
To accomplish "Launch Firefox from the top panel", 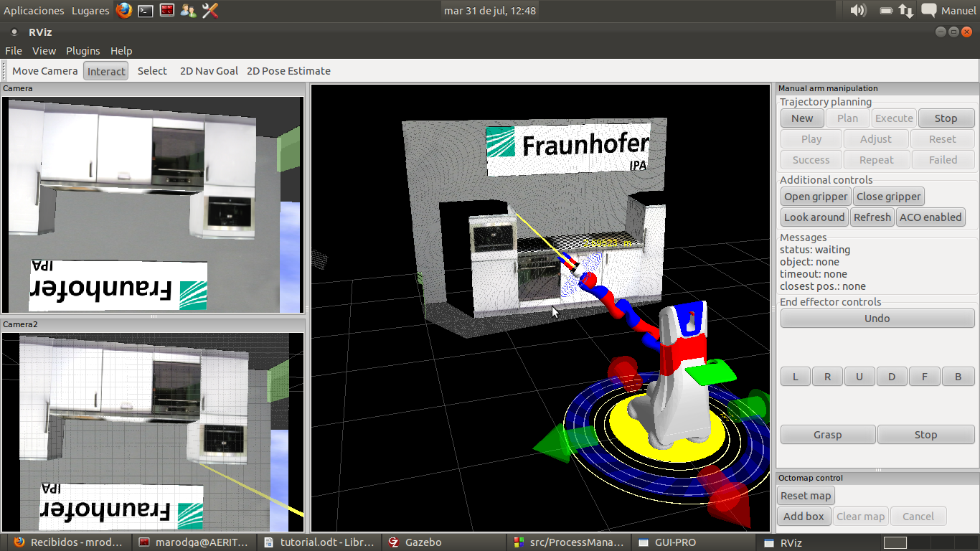I will (x=124, y=10).
